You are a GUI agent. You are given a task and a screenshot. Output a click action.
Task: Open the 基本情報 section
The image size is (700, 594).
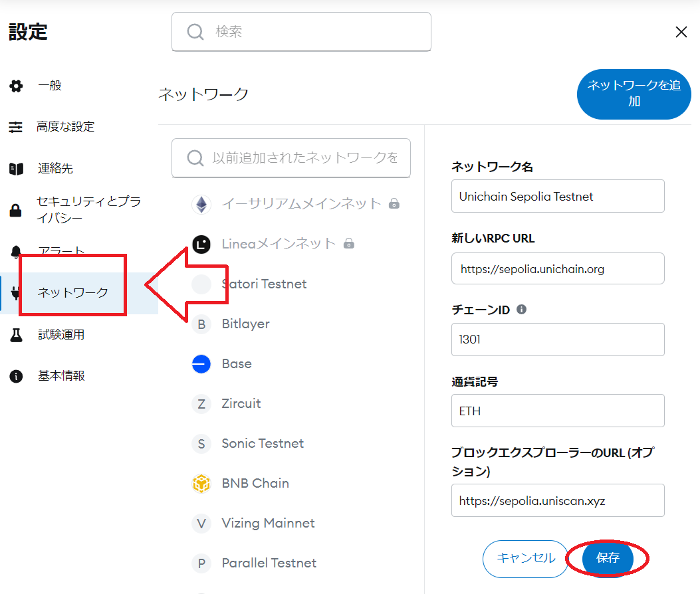point(61,376)
